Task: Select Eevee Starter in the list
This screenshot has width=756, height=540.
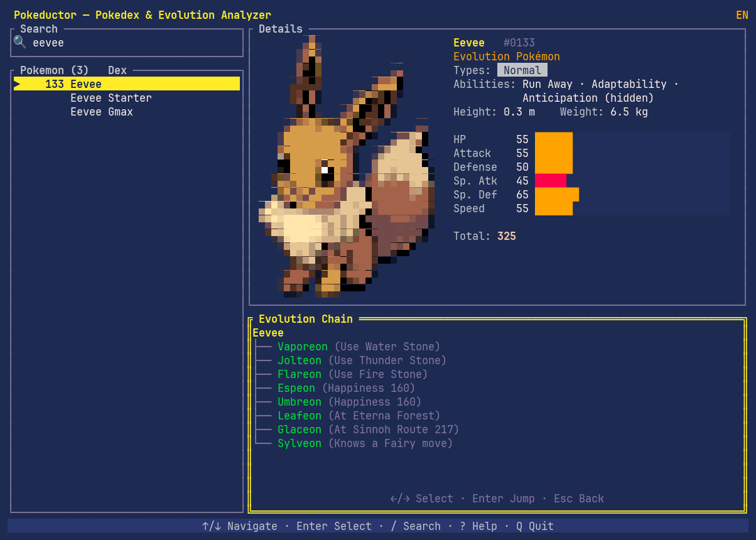Action: [111, 98]
